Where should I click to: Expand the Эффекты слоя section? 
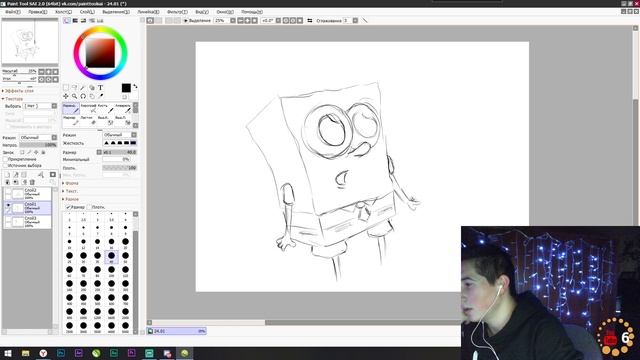[x=18, y=91]
